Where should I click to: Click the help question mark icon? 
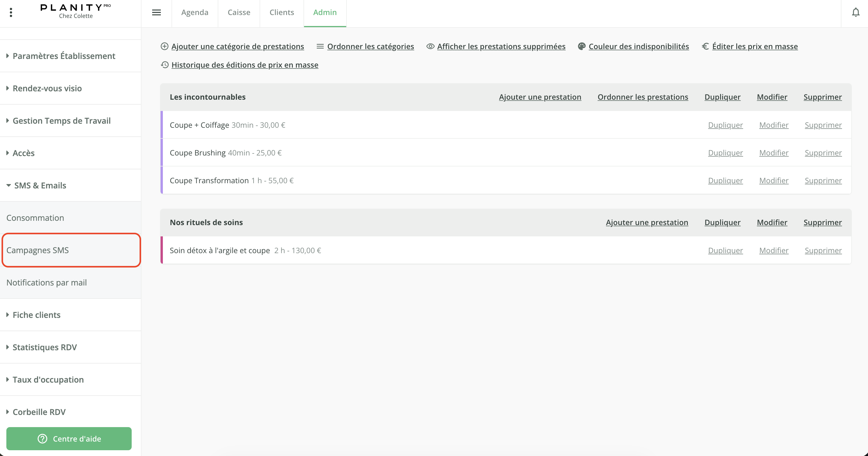[42, 438]
